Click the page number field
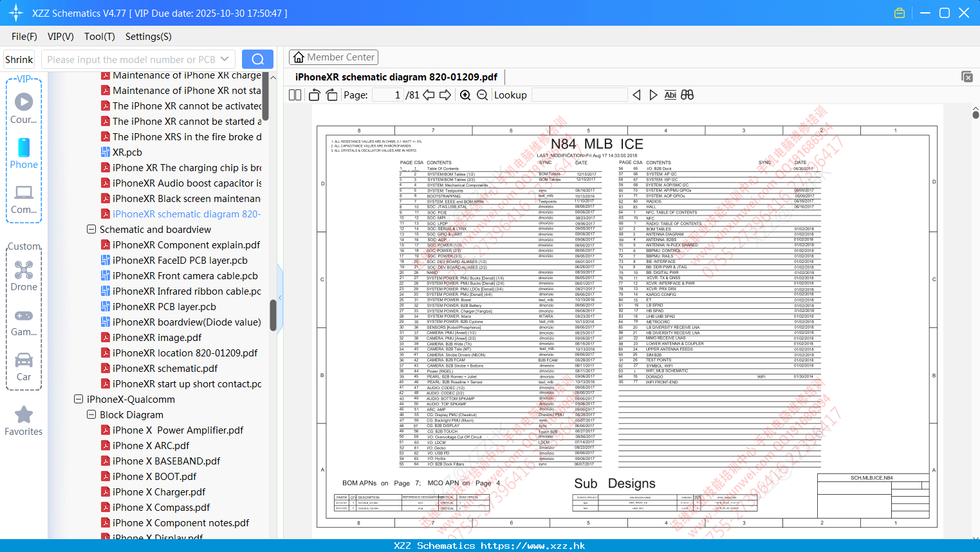The width and height of the screenshot is (980, 552). pyautogui.click(x=388, y=95)
